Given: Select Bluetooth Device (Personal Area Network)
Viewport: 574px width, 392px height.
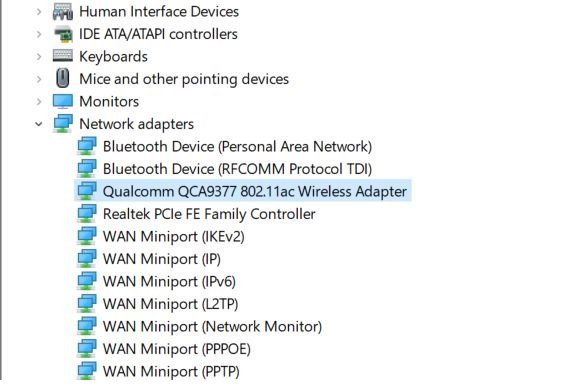Looking at the screenshot, I should click(x=237, y=146).
